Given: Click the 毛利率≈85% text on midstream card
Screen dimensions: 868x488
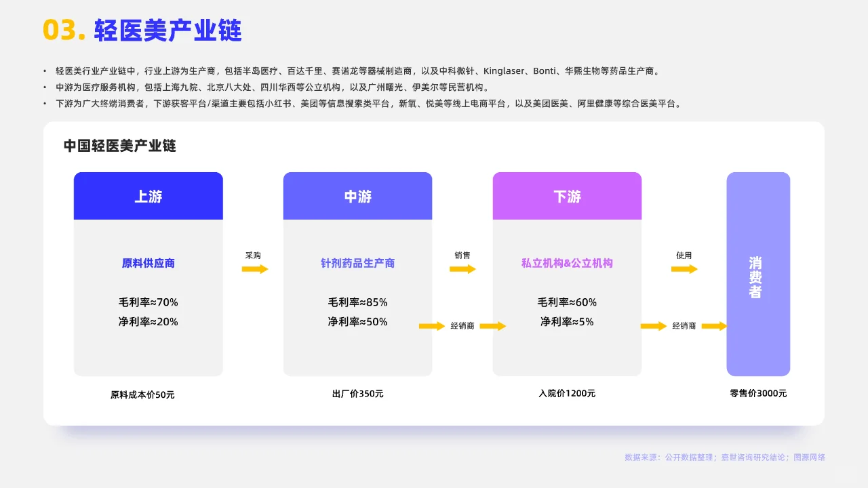Looking at the screenshot, I should click(x=357, y=302).
